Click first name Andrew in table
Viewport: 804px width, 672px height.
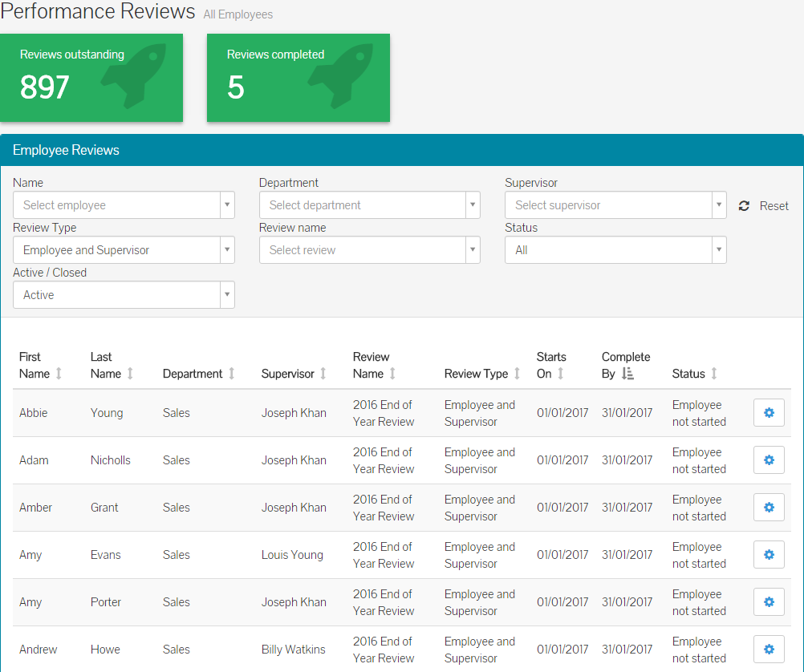(x=38, y=649)
